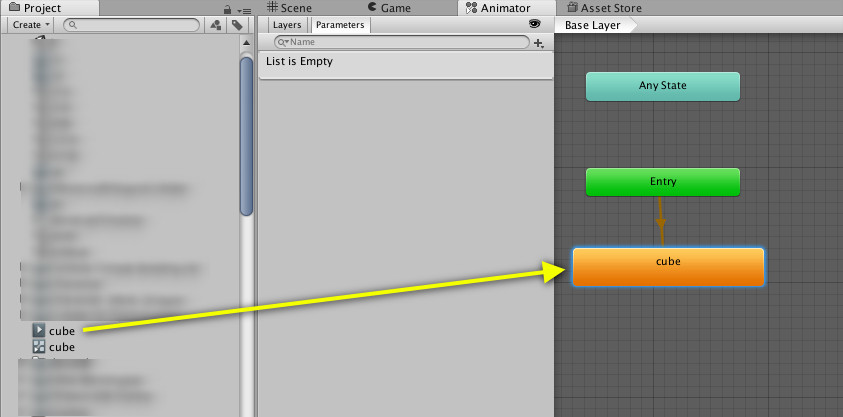The image size is (843, 417).
Task: Click the Base Layer breadcrumb
Action: pos(594,25)
